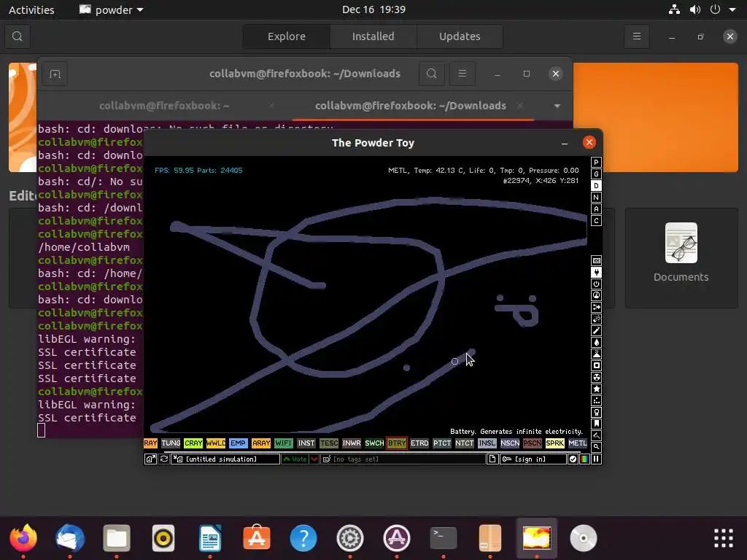This screenshot has width=747, height=560.
Task: Open the terminal hamburger menu
Action: point(462,74)
